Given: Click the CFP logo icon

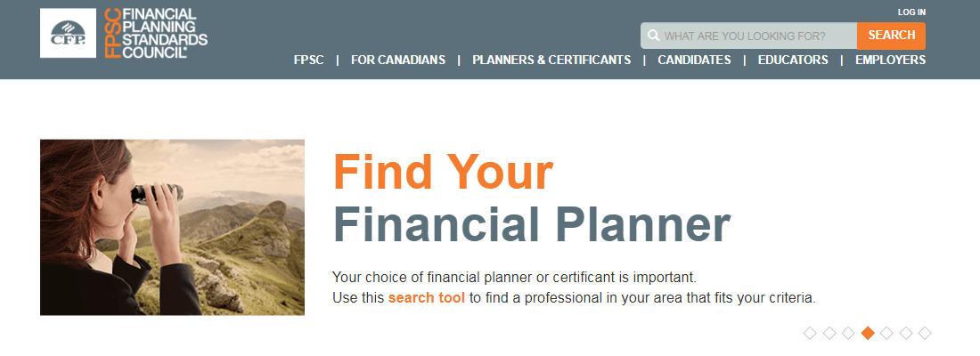Looking at the screenshot, I should click(x=68, y=33).
